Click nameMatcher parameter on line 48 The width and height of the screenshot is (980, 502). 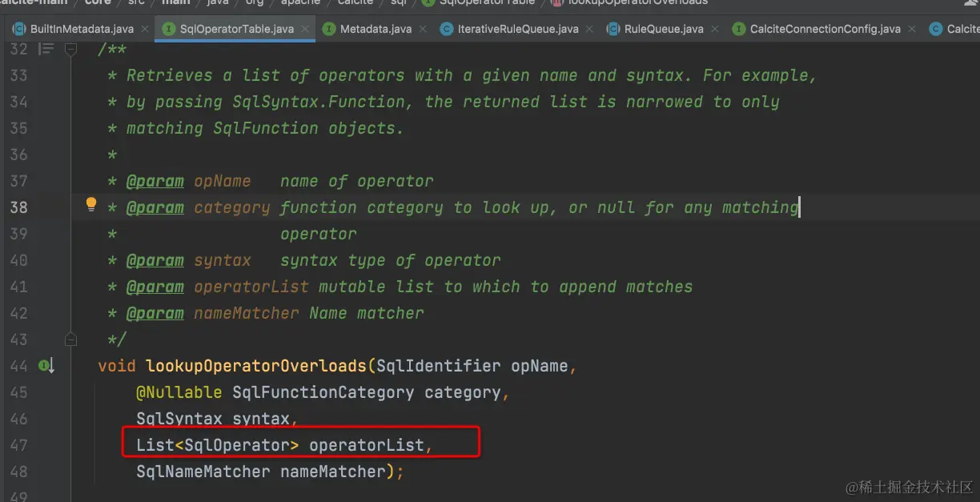pos(333,472)
